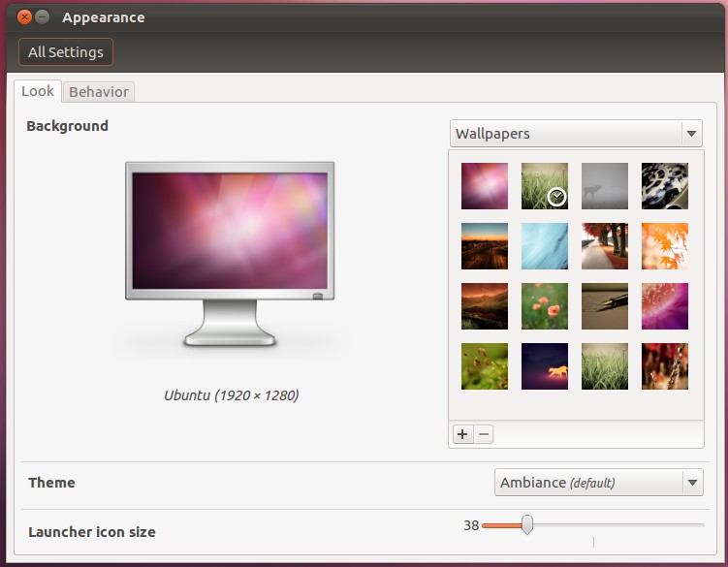This screenshot has width=728, height=567.
Task: Switch to the Behavior tab
Action: pos(99,92)
